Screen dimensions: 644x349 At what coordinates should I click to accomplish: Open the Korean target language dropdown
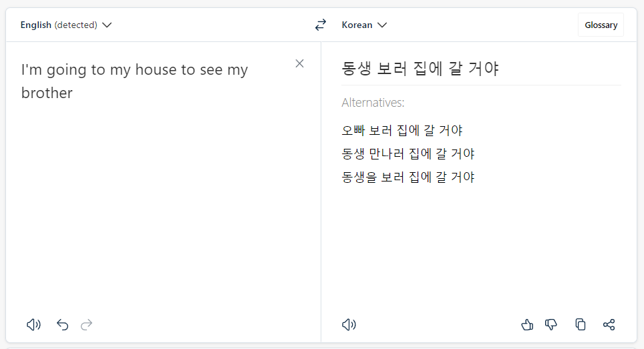pos(364,25)
